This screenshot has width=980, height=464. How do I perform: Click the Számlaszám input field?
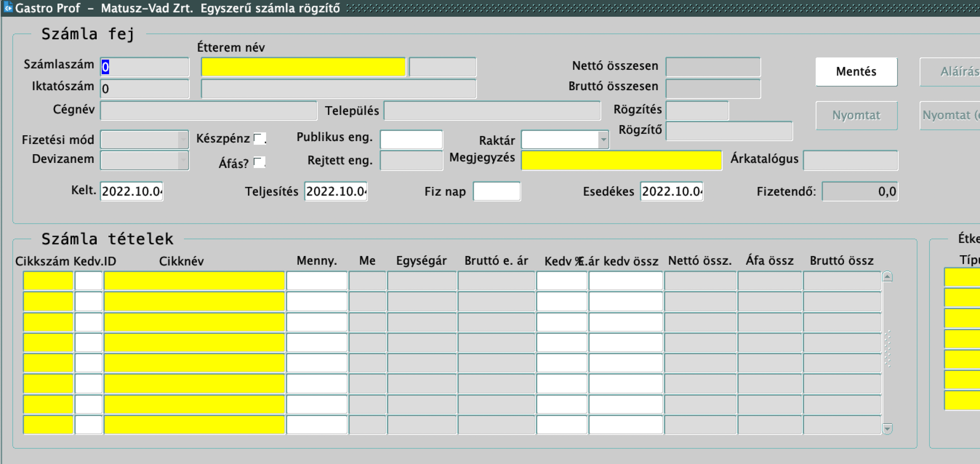click(144, 67)
